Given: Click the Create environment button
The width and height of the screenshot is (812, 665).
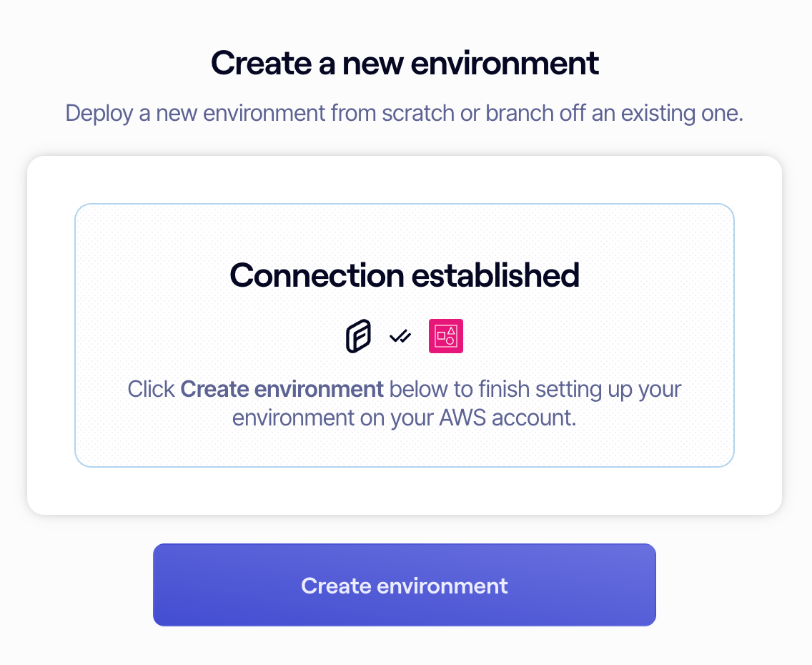Looking at the screenshot, I should point(405,584).
